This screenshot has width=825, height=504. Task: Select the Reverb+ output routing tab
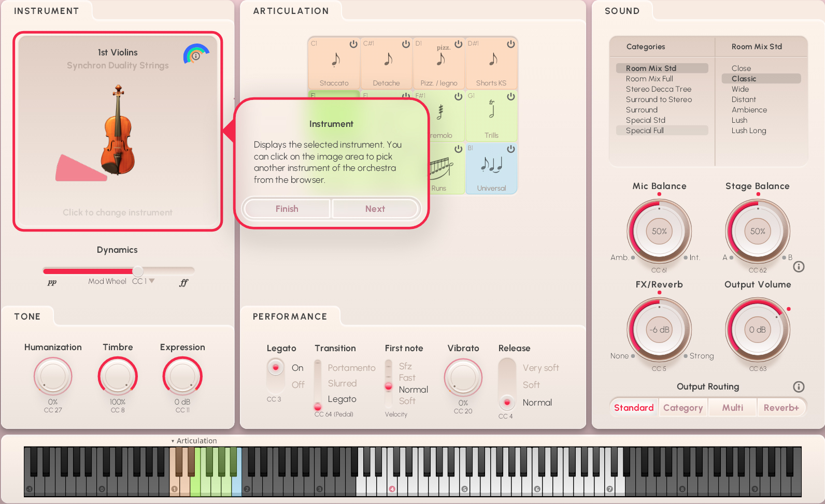coord(781,408)
